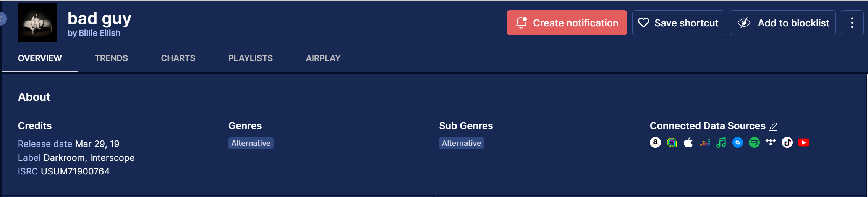Click the Shazam data source icon
The height and width of the screenshot is (197, 868).
click(x=738, y=142)
